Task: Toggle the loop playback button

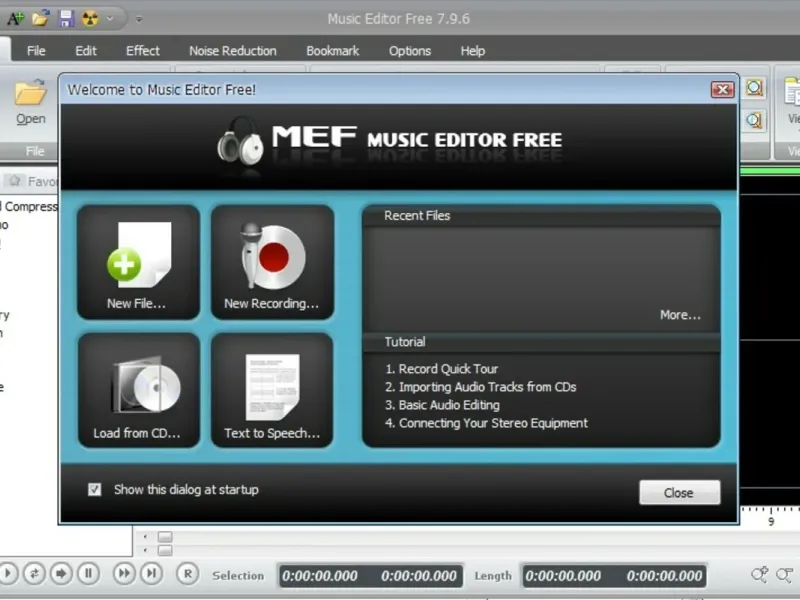Action: tap(34, 573)
